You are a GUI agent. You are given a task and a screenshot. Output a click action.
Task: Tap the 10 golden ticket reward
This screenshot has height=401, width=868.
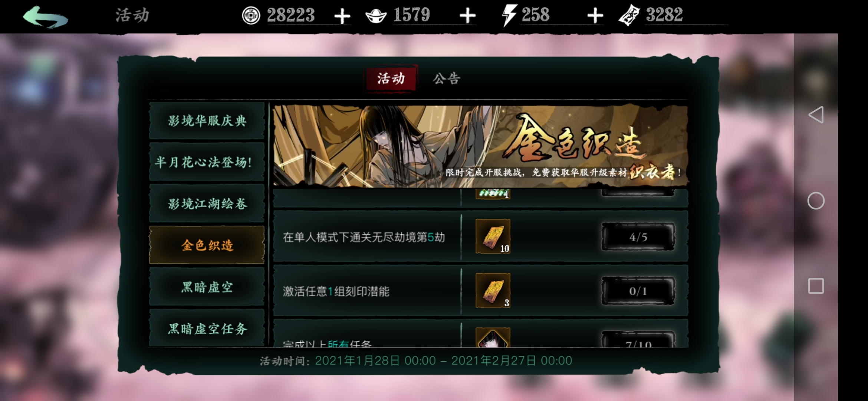click(x=493, y=237)
